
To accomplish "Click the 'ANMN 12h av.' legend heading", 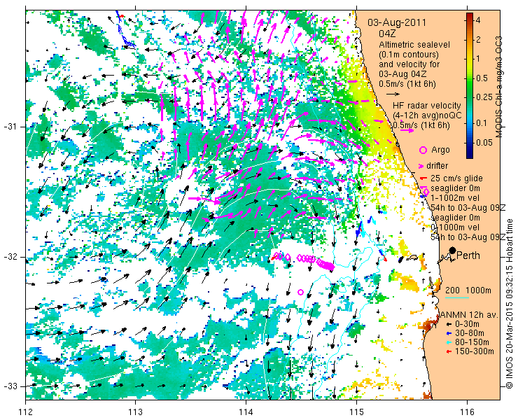I will pyautogui.click(x=470, y=314).
